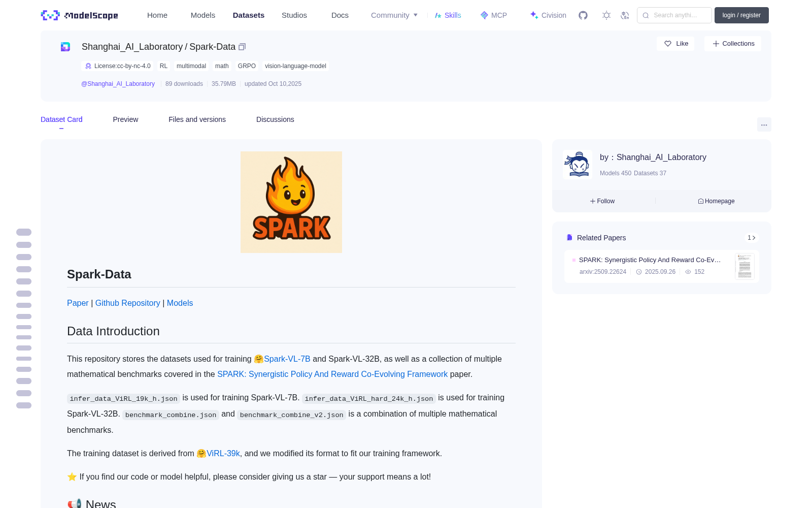812x508 pixels.
Task: Click the ModelScope logo
Action: pos(80,15)
